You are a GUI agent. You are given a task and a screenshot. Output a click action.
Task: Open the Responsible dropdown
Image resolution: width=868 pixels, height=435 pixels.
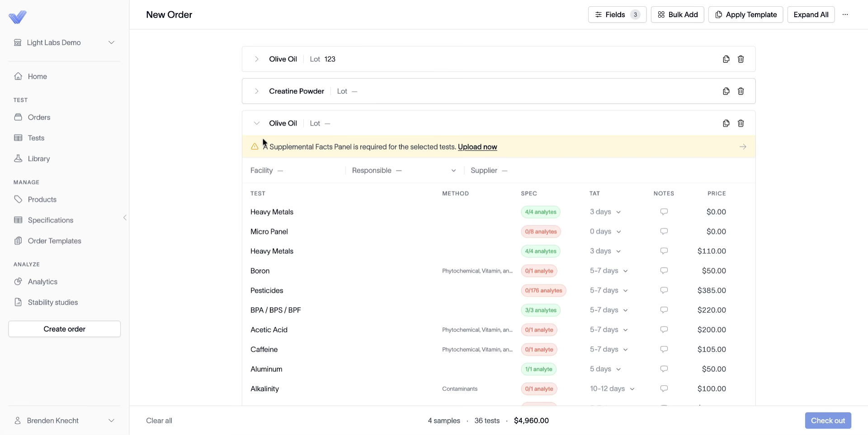pyautogui.click(x=404, y=170)
